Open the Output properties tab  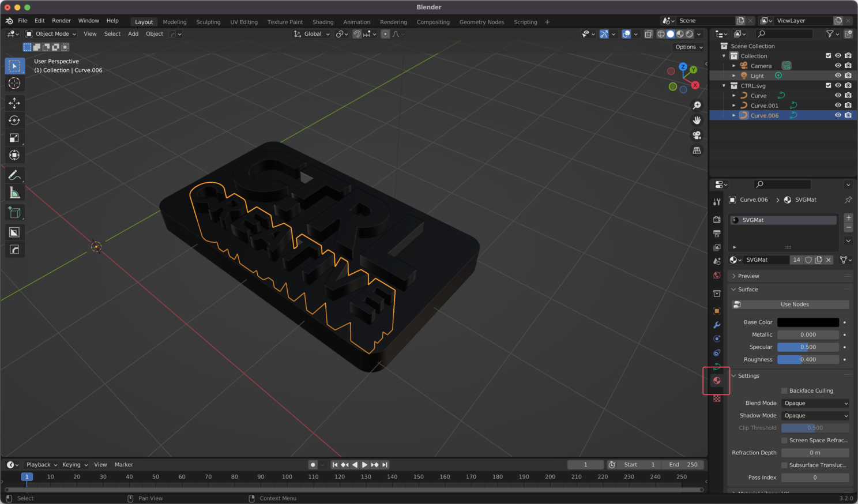717,234
